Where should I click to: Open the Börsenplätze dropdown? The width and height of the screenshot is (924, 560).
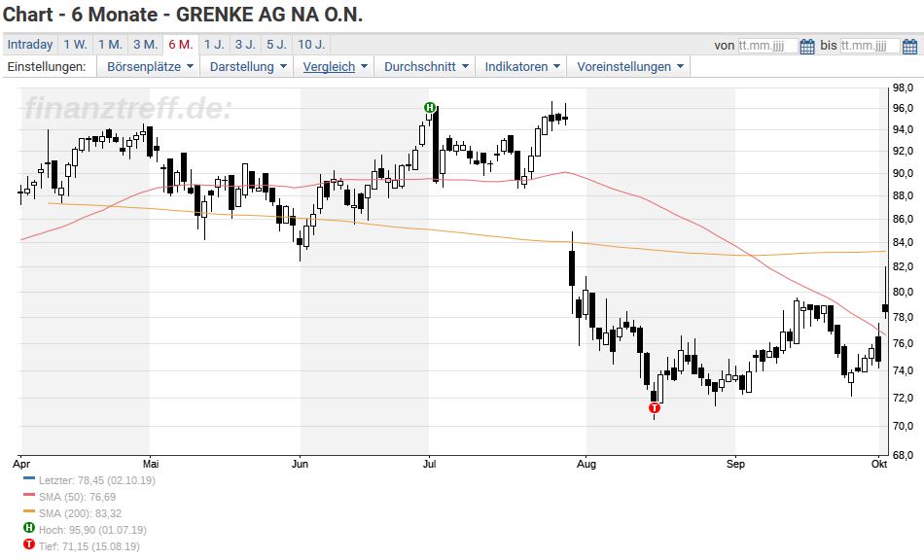[x=150, y=66]
